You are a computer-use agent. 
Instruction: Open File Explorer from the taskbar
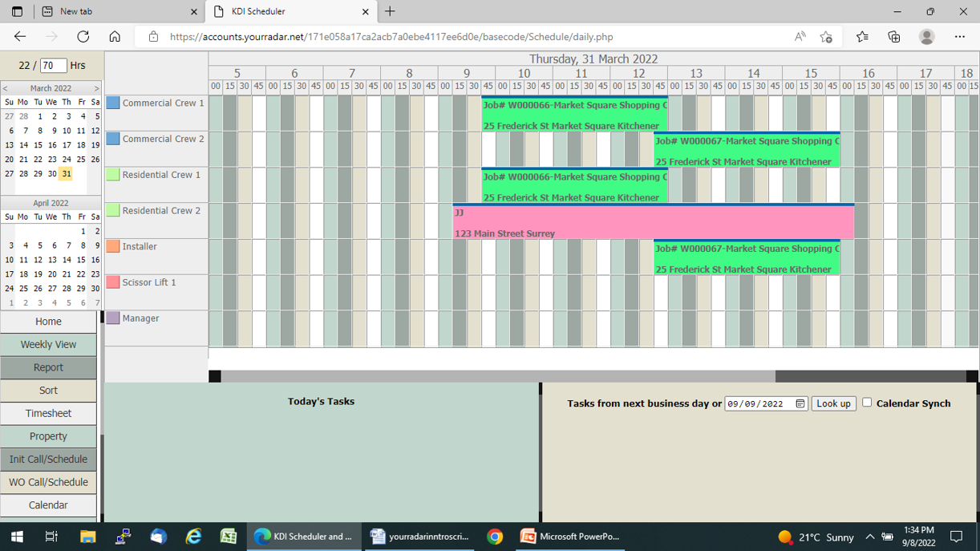(x=87, y=537)
